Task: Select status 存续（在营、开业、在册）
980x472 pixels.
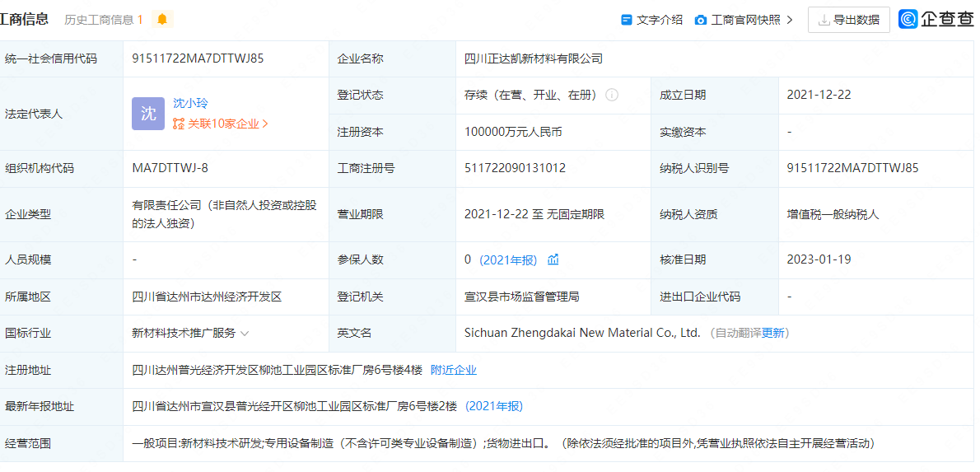Action: (531, 95)
